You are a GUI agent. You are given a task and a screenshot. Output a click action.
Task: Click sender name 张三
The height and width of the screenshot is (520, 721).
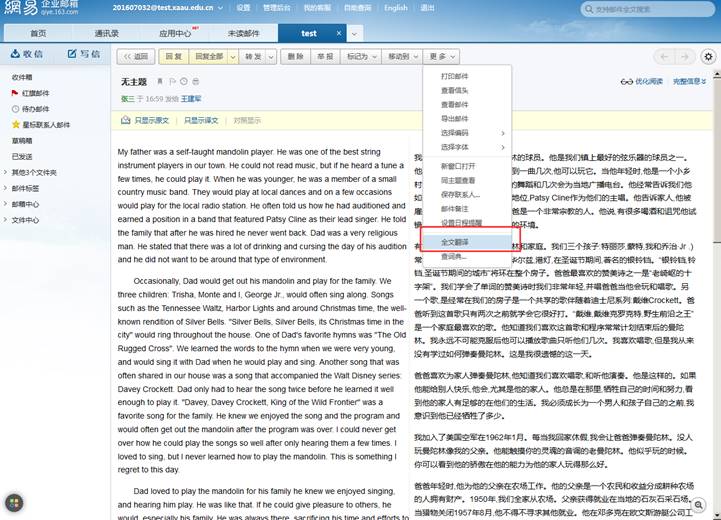click(x=128, y=99)
